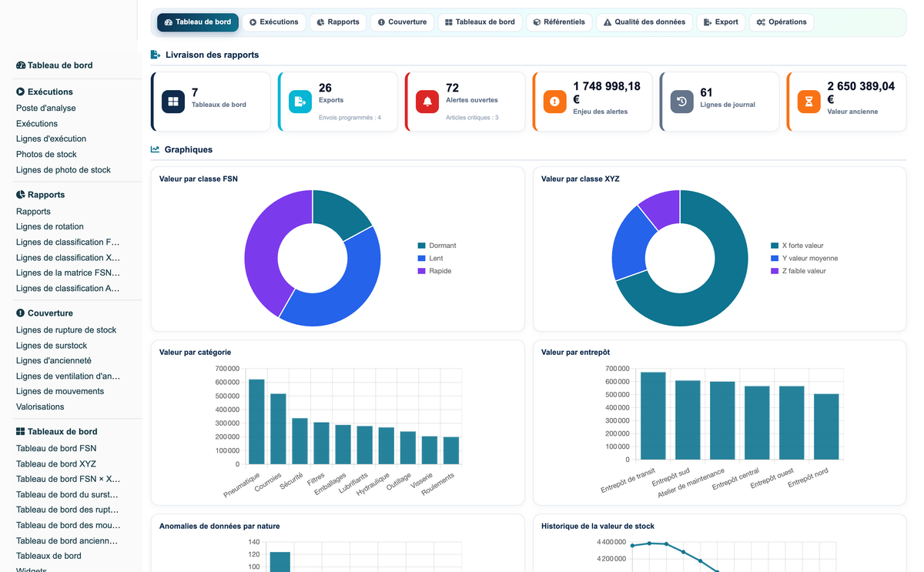Click the sidebar Exécutions play icon

(x=21, y=92)
